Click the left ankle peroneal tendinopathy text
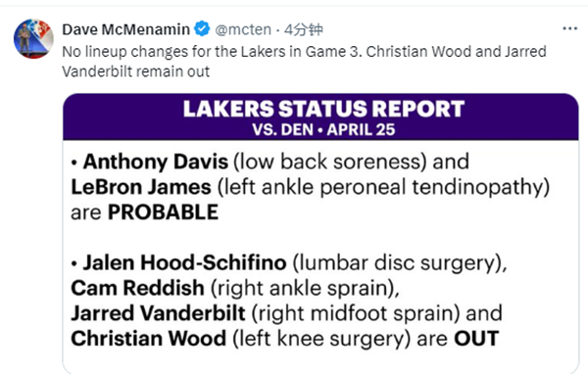Image resolution: width=588 pixels, height=374 pixels. [383, 187]
